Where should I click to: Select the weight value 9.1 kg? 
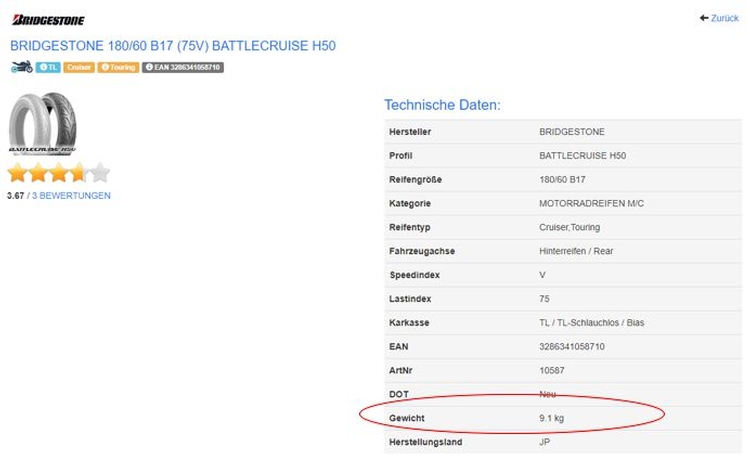point(551,419)
